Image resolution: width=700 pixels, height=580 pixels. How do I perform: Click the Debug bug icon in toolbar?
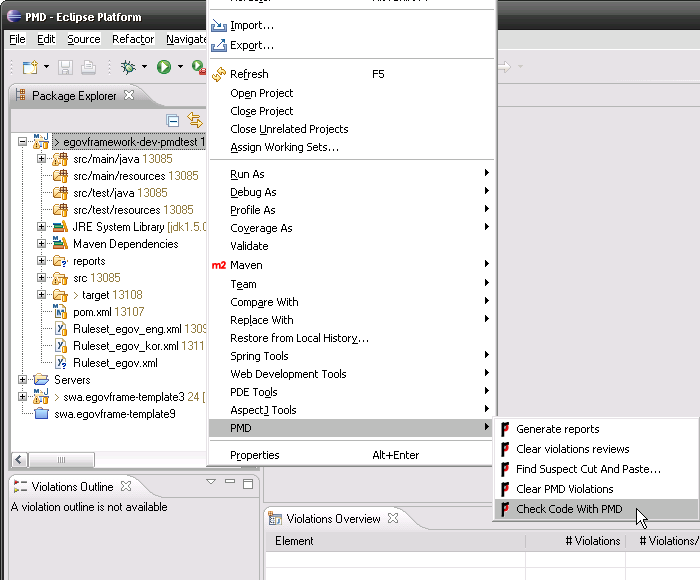128,67
